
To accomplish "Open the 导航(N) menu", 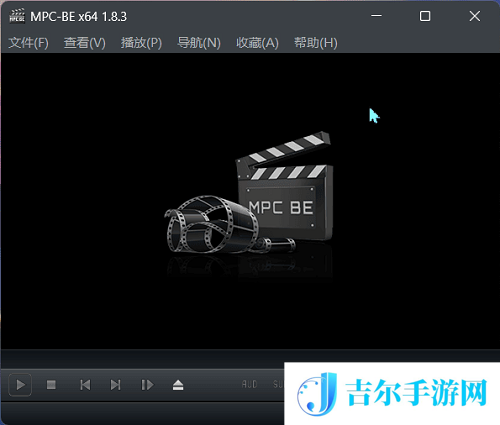I will pos(199,43).
